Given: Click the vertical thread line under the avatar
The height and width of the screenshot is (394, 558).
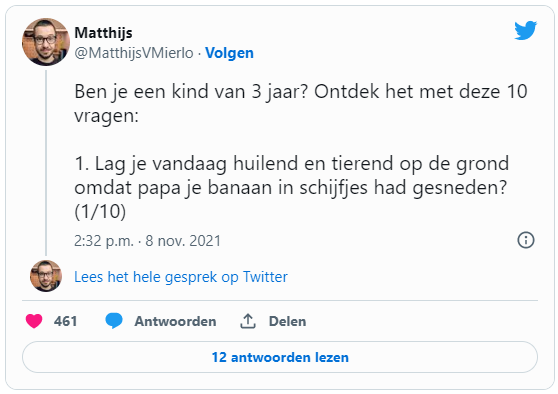Looking at the screenshot, I should [46, 163].
